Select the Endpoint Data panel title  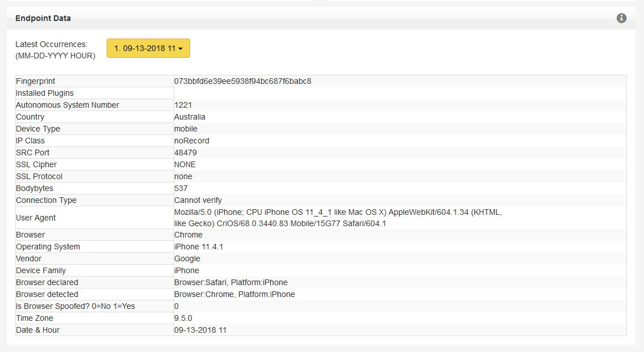coord(43,18)
